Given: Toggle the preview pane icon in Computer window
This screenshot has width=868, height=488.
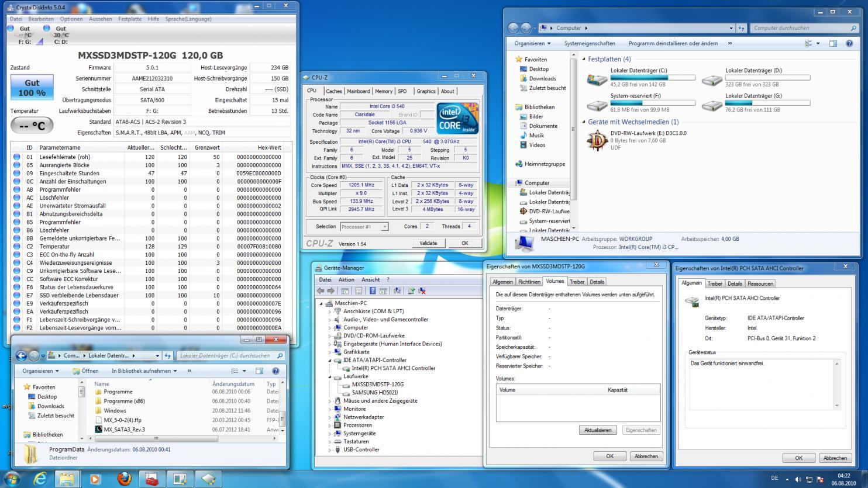Looking at the screenshot, I should click(x=833, y=43).
